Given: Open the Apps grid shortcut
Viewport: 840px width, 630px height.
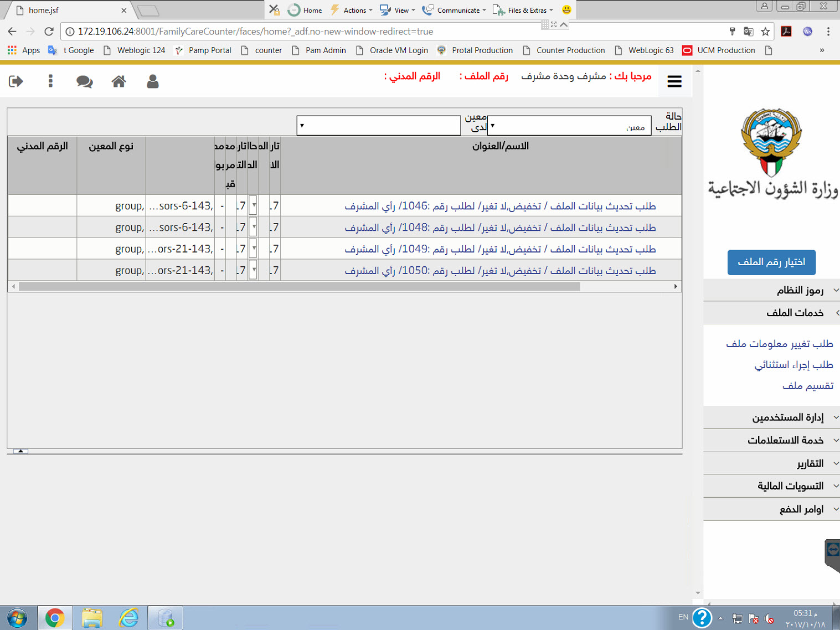Looking at the screenshot, I should (x=24, y=50).
